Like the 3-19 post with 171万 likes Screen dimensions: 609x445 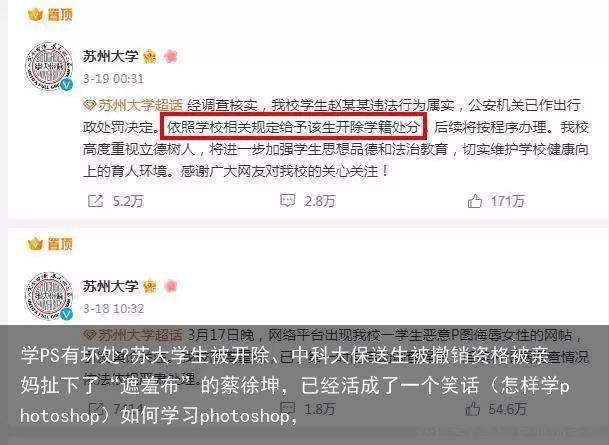475,201
